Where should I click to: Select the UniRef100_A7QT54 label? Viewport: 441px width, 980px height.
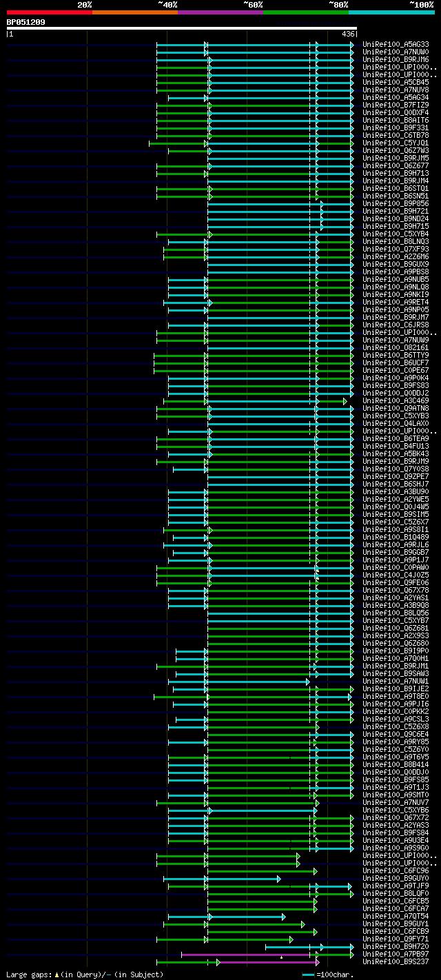coord(395,916)
